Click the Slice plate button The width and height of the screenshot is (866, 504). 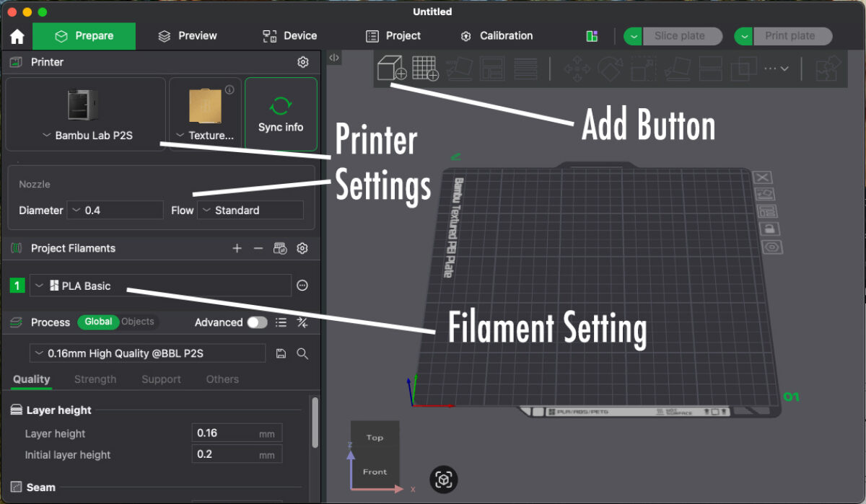[x=683, y=36]
